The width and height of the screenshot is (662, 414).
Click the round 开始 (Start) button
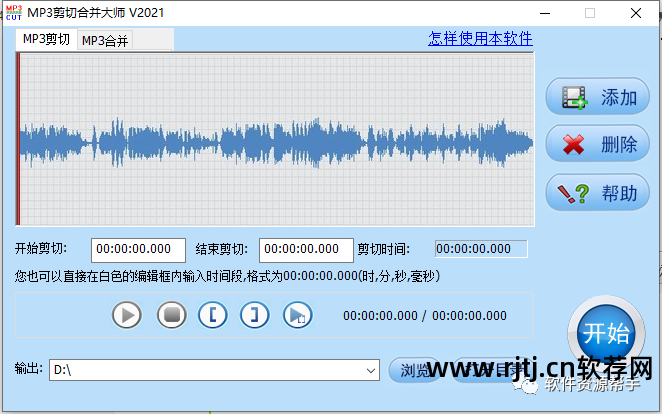coord(606,333)
